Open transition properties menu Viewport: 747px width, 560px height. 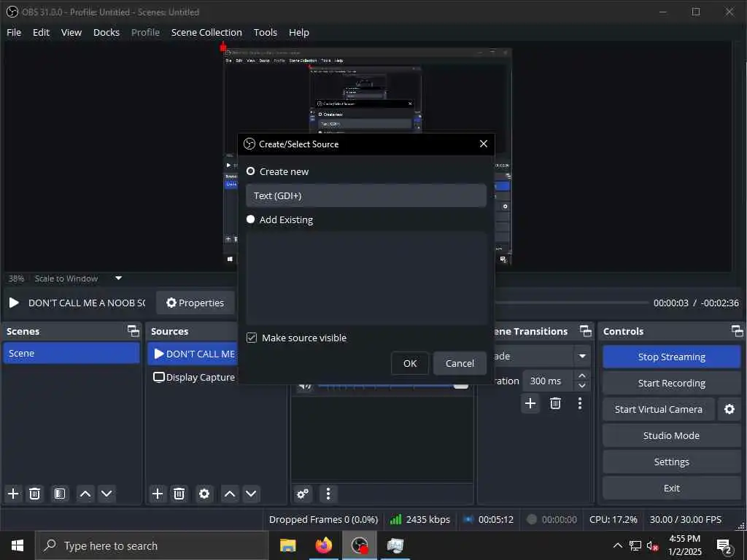580,403
